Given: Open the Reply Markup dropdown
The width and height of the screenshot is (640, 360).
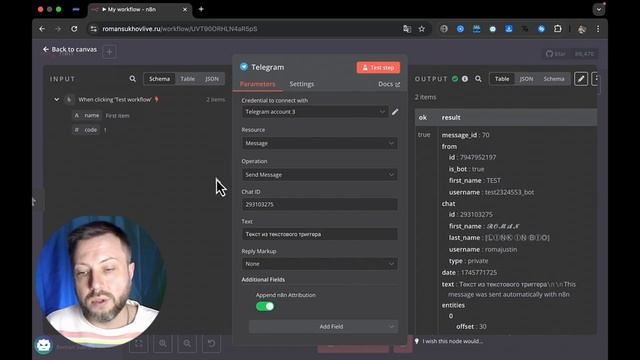Looking at the screenshot, I should click(319, 264).
